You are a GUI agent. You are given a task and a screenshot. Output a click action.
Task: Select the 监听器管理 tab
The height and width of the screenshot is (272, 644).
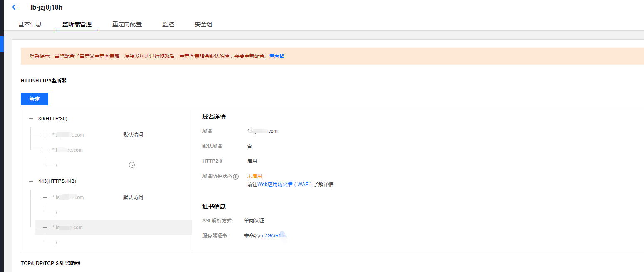coord(77,24)
